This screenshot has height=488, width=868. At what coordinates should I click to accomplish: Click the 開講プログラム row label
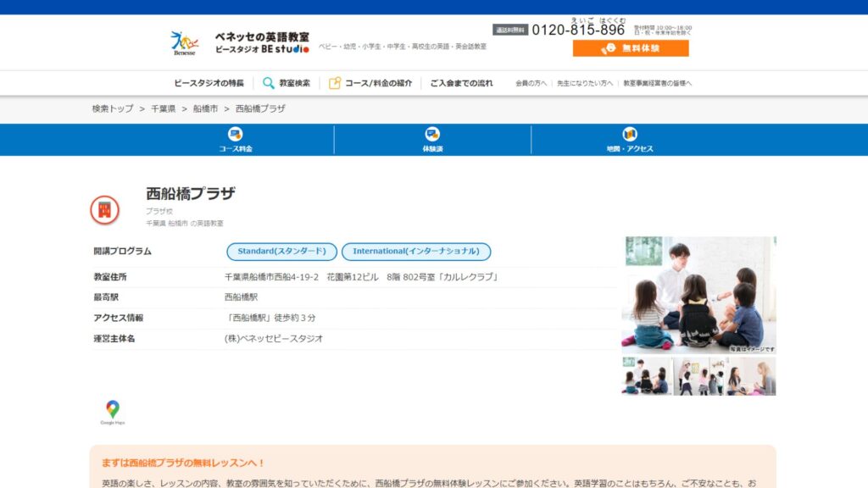[x=122, y=251]
